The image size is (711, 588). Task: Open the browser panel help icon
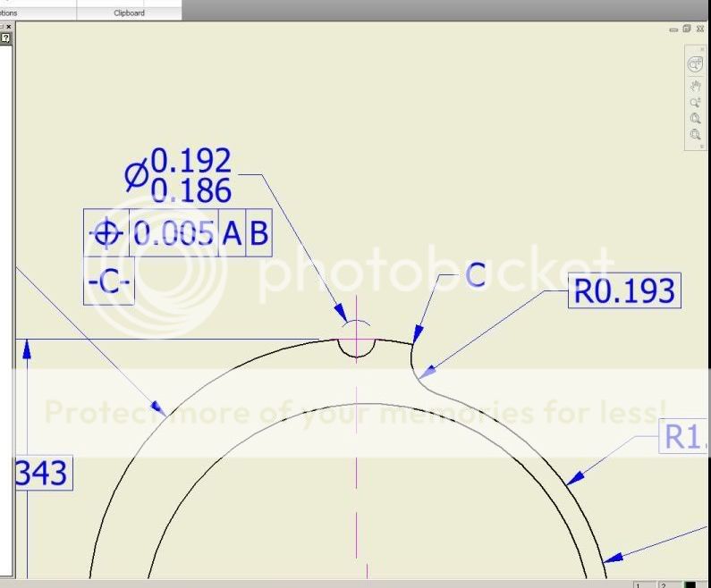point(5,38)
